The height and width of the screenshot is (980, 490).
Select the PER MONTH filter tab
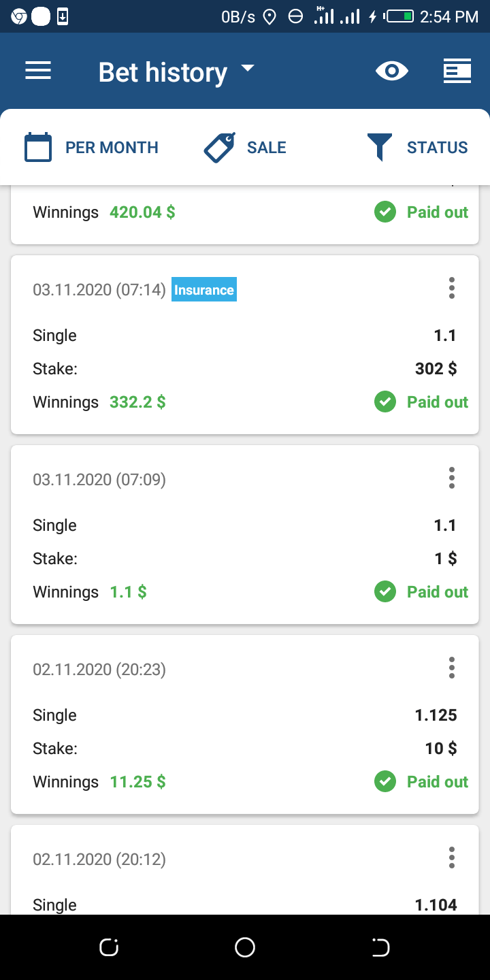[112, 148]
